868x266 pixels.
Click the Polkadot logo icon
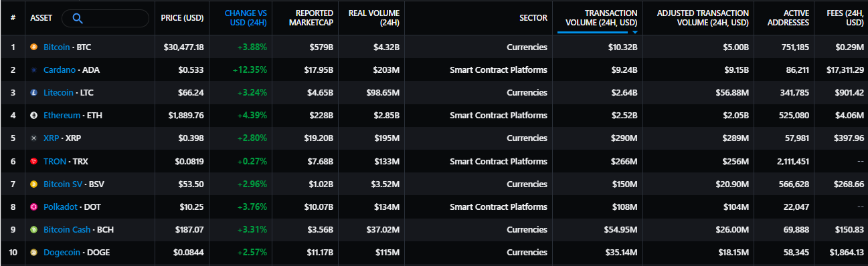(x=34, y=207)
